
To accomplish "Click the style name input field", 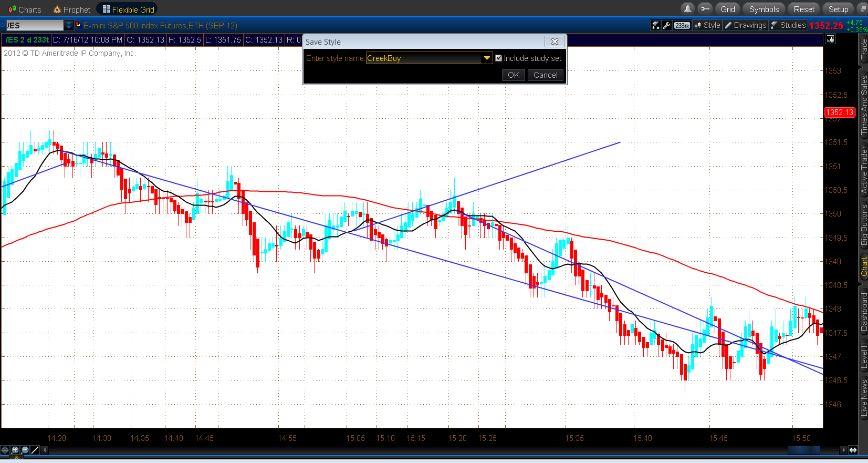I will pos(424,58).
